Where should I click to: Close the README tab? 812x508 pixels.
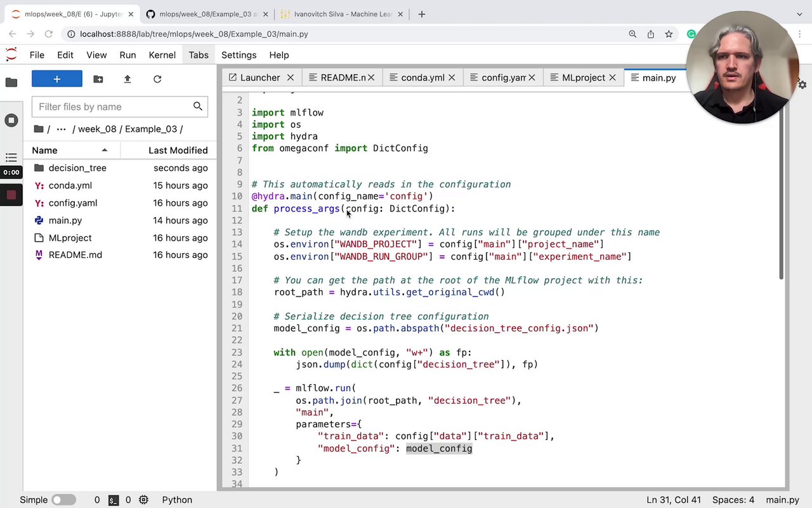tap(371, 77)
